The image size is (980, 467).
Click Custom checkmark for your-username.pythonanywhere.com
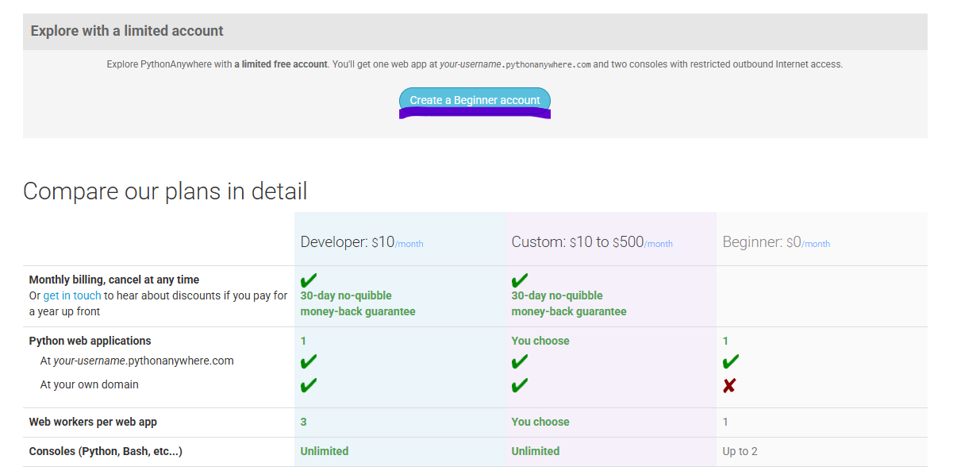(520, 362)
